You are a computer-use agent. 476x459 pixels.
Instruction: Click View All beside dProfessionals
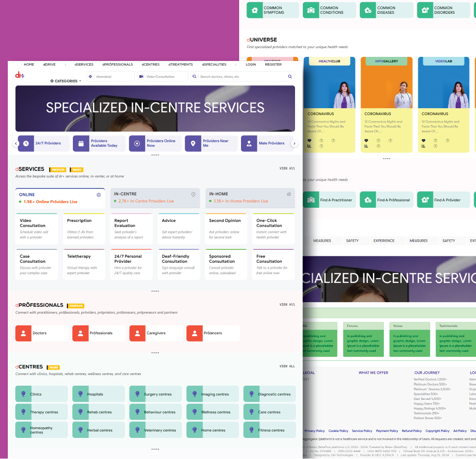point(287,304)
